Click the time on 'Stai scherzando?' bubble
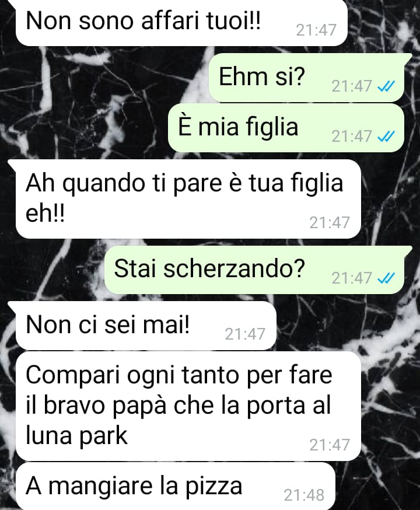Screen dimensions: 420x510 (x=351, y=278)
